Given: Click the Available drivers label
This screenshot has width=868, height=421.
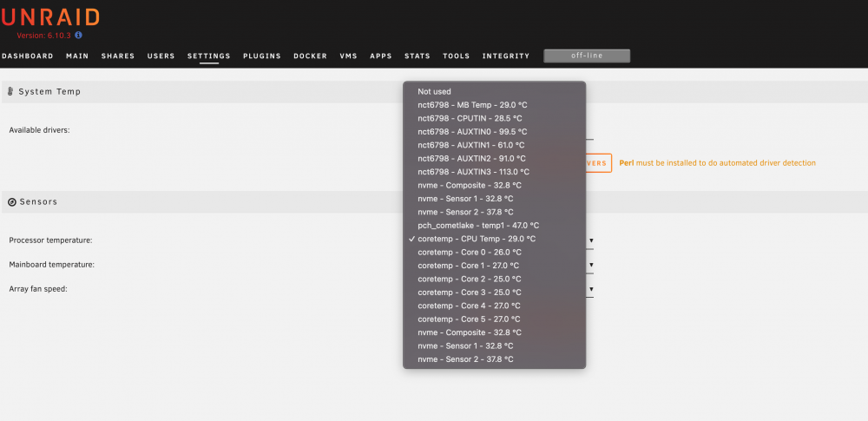Looking at the screenshot, I should pyautogui.click(x=39, y=130).
